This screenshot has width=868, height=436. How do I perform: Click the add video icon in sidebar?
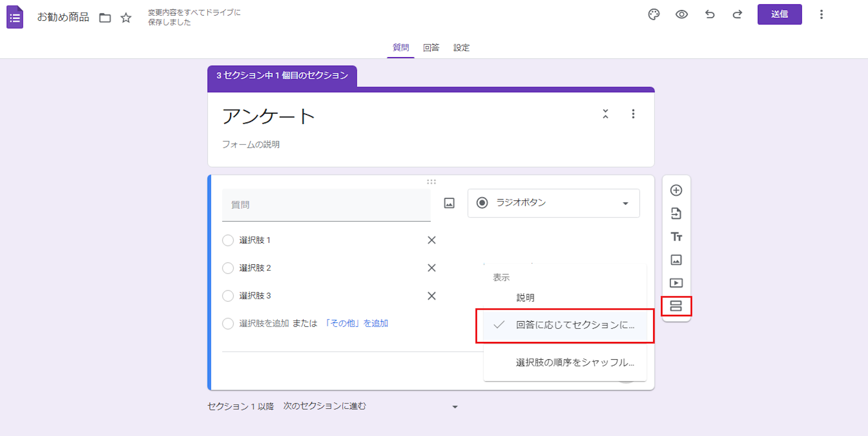pyautogui.click(x=676, y=283)
